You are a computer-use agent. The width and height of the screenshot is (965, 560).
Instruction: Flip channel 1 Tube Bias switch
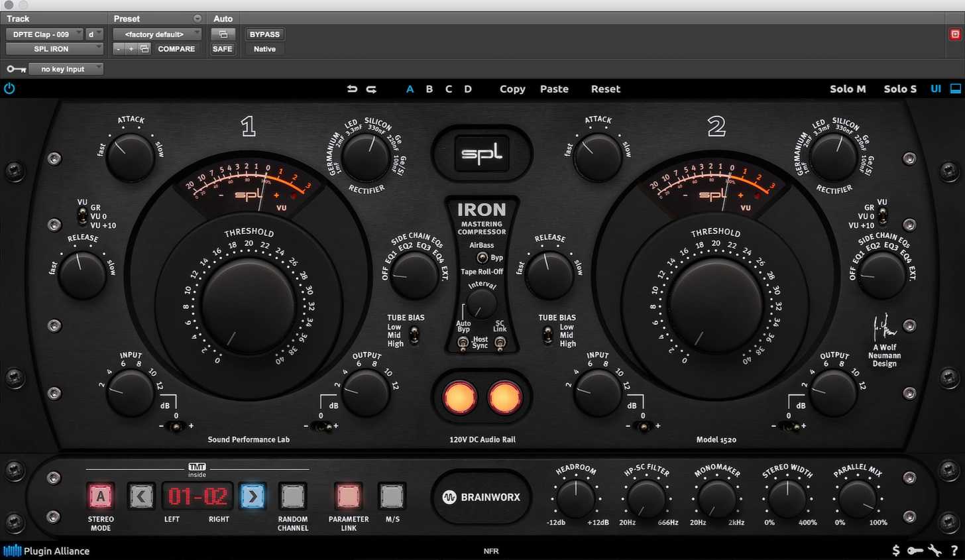pos(414,335)
